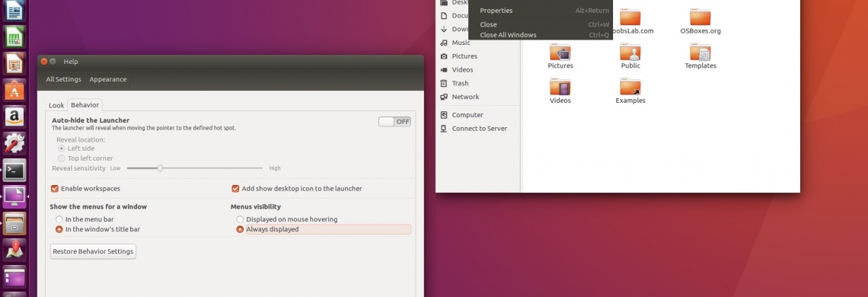Open the Examples shortcut folder

(630, 91)
